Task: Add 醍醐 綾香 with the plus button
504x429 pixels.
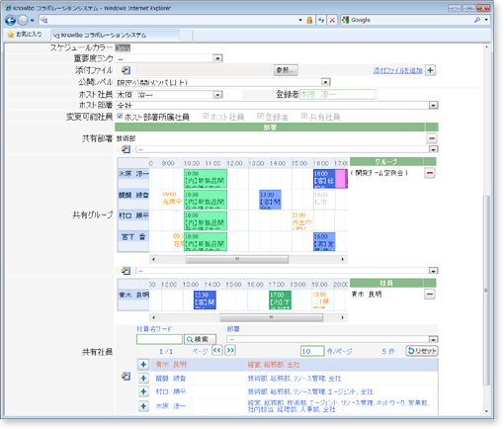Action: point(143,378)
